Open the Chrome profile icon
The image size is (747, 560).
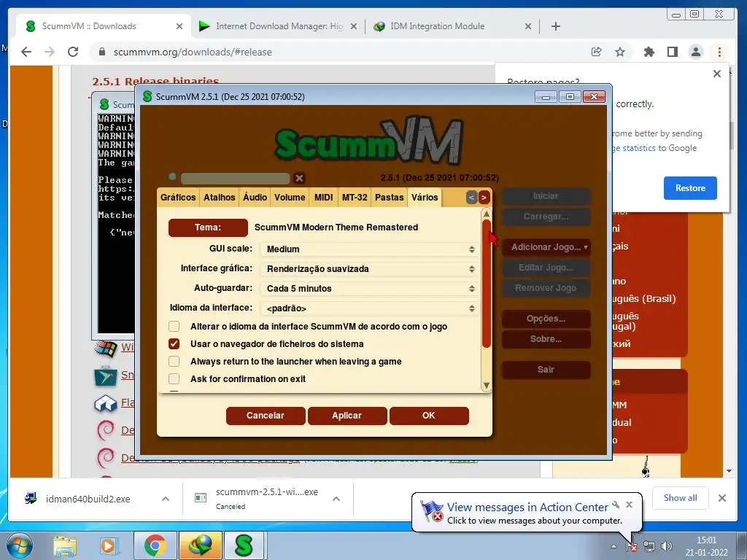click(x=695, y=52)
